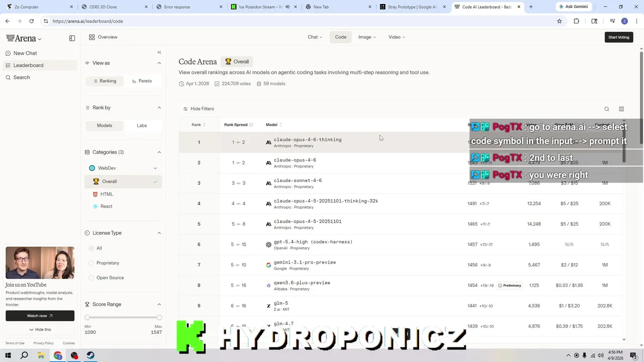Open the Chat dropdown
Image resolution: width=644 pixels, height=362 pixels.
click(x=315, y=37)
